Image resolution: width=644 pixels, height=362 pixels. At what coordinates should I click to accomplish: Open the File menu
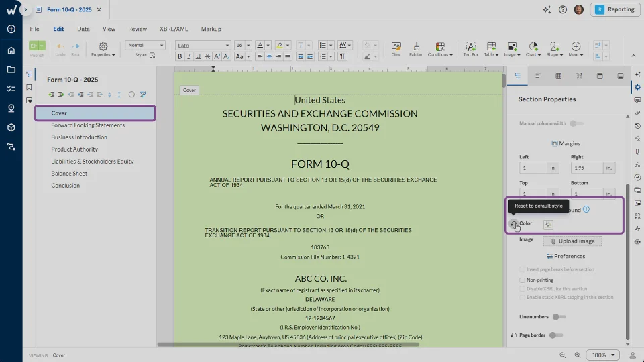[34, 29]
